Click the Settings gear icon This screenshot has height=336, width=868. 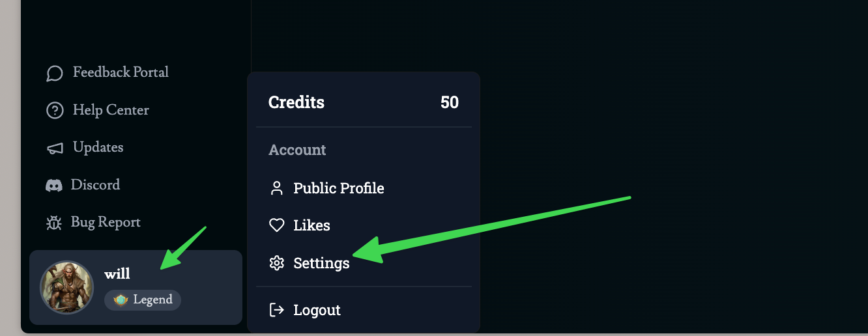coord(277,263)
